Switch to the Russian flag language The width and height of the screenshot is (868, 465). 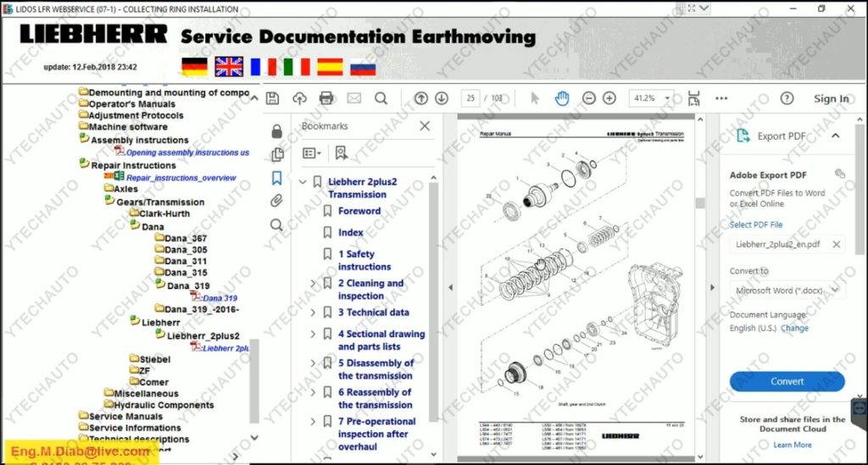pyautogui.click(x=363, y=67)
